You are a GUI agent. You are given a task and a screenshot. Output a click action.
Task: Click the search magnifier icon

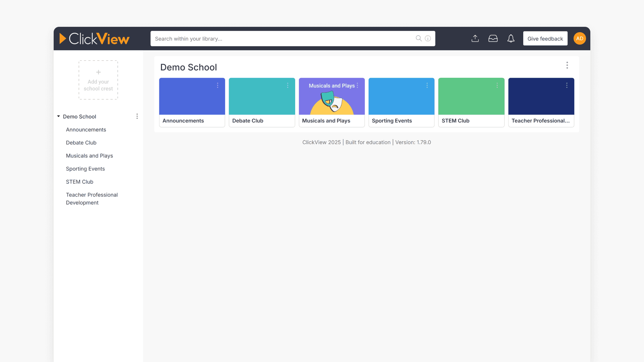click(419, 38)
